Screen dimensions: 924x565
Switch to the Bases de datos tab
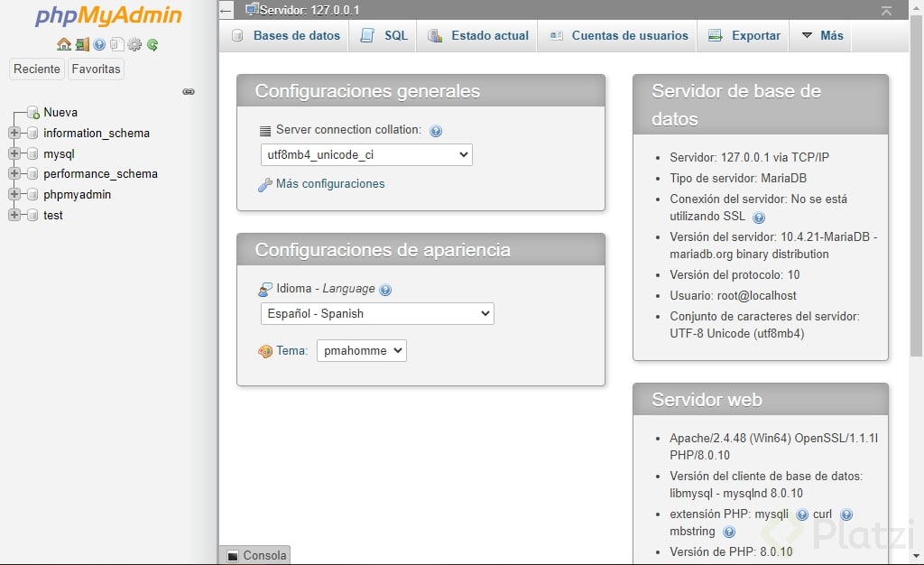click(x=286, y=35)
